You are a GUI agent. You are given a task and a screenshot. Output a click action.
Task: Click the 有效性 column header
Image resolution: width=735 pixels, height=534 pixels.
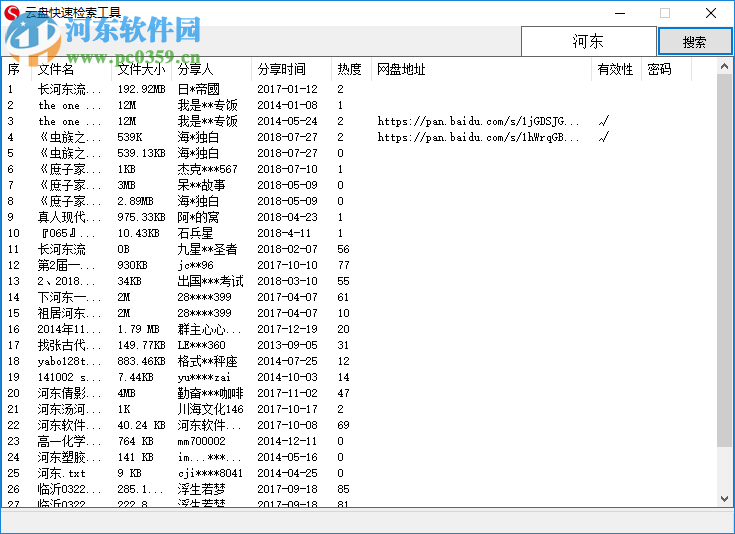point(616,69)
